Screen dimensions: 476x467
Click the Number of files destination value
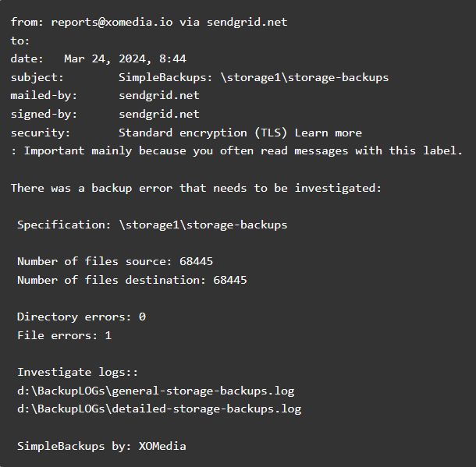point(229,280)
